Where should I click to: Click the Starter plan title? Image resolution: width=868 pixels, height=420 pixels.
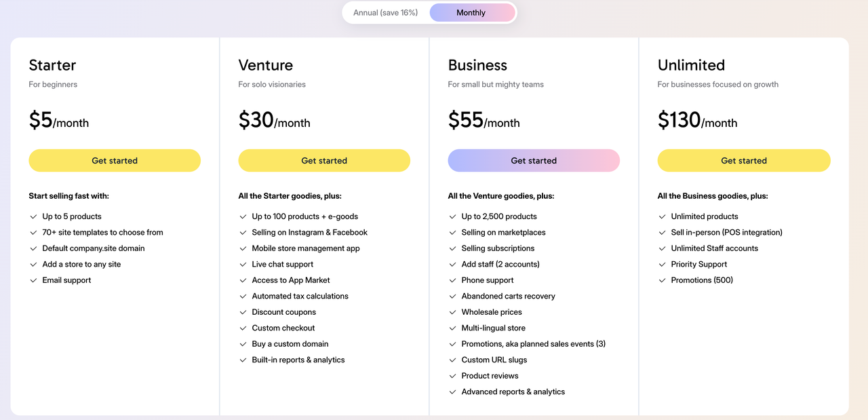coord(52,65)
